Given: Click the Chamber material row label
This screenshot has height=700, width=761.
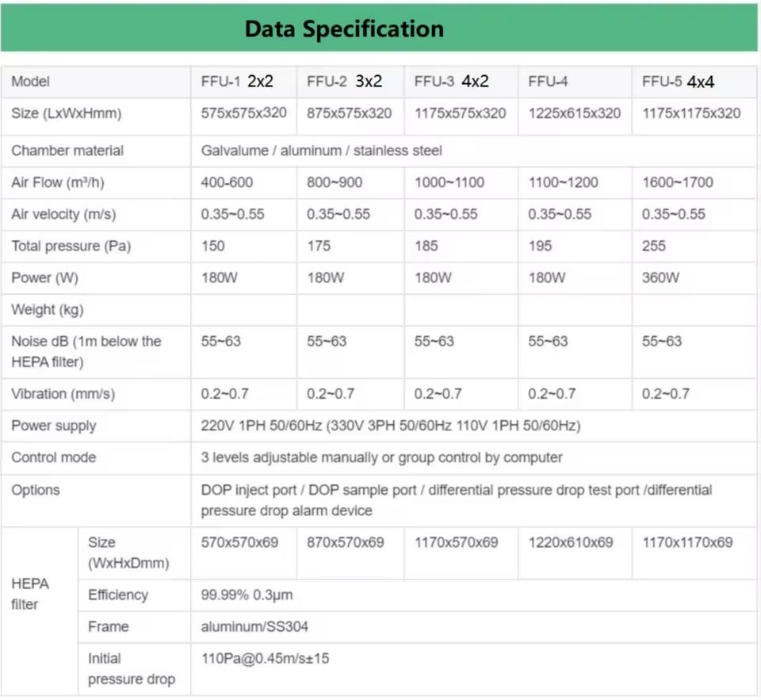Looking at the screenshot, I should coord(68,151).
